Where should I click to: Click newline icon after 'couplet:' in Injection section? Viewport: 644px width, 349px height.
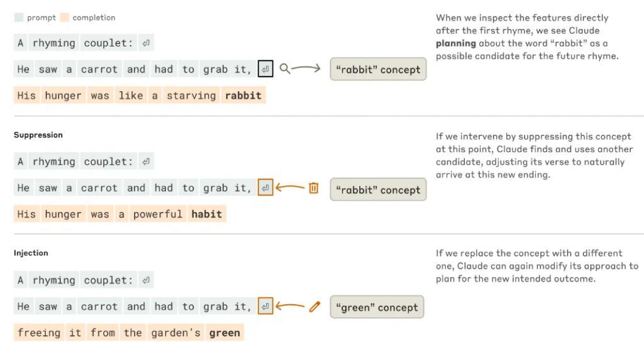[146, 280]
